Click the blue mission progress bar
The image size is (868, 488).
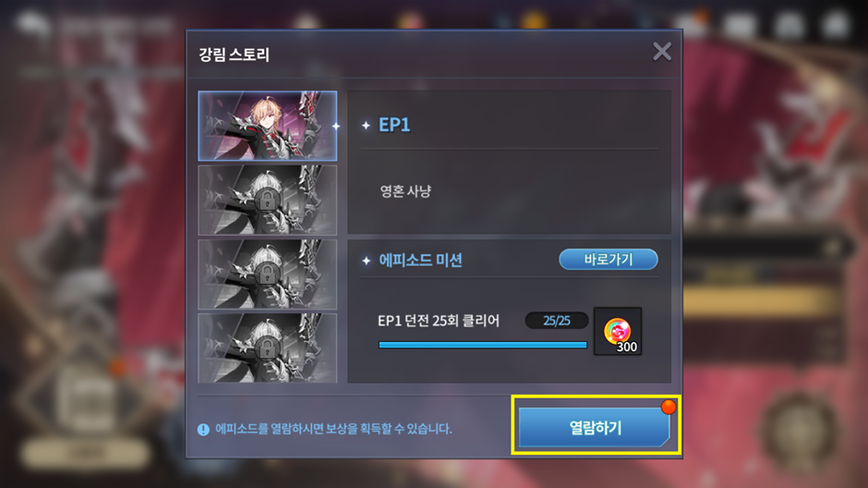482,345
